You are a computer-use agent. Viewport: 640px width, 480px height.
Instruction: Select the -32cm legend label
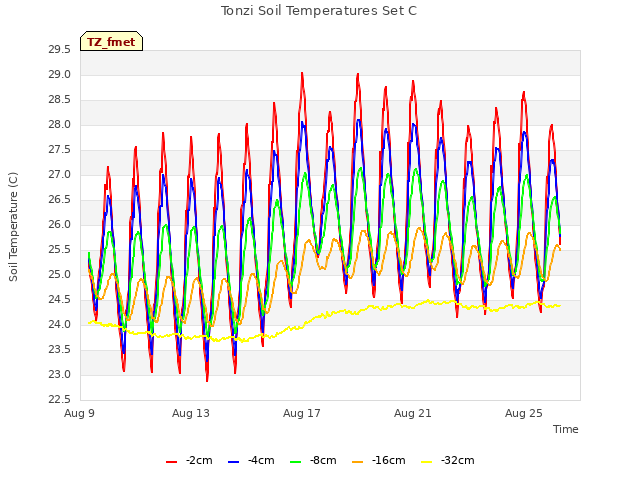[x=458, y=460]
